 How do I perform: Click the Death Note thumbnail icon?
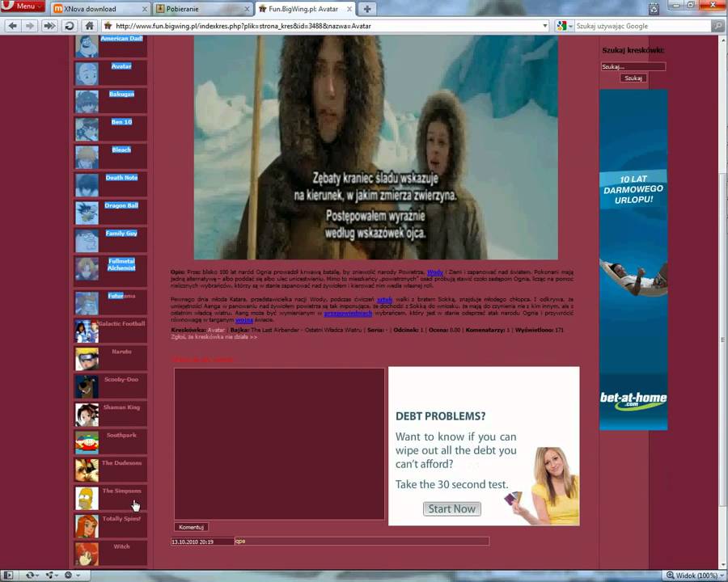click(87, 185)
